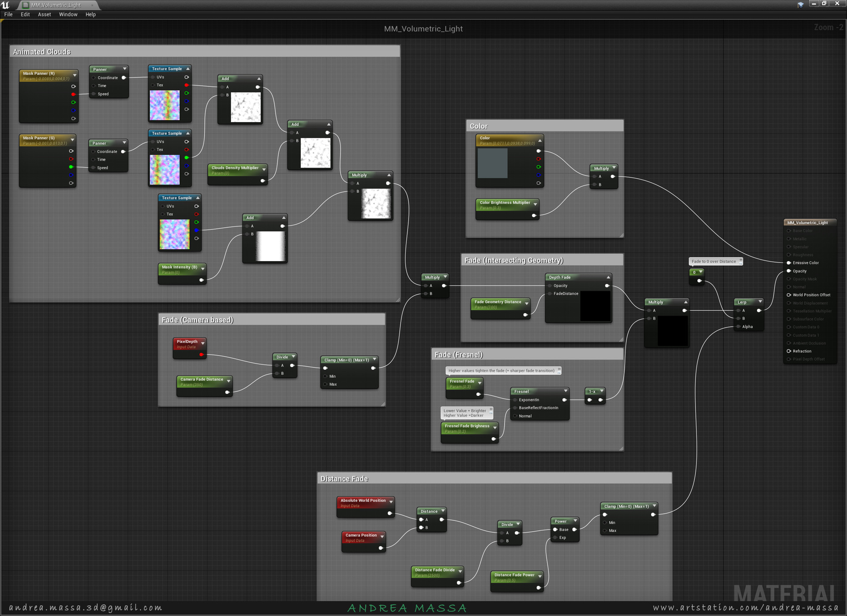
Task: Toggle pin on 'Lower Value = Brighter' bubble
Action: (491, 409)
